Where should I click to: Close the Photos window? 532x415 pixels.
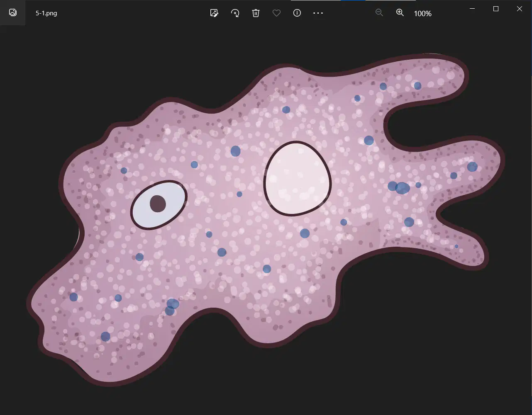(520, 9)
